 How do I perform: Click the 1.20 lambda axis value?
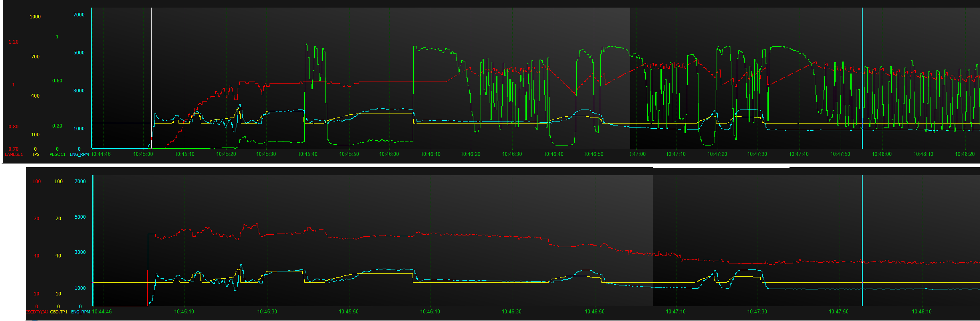click(x=14, y=42)
